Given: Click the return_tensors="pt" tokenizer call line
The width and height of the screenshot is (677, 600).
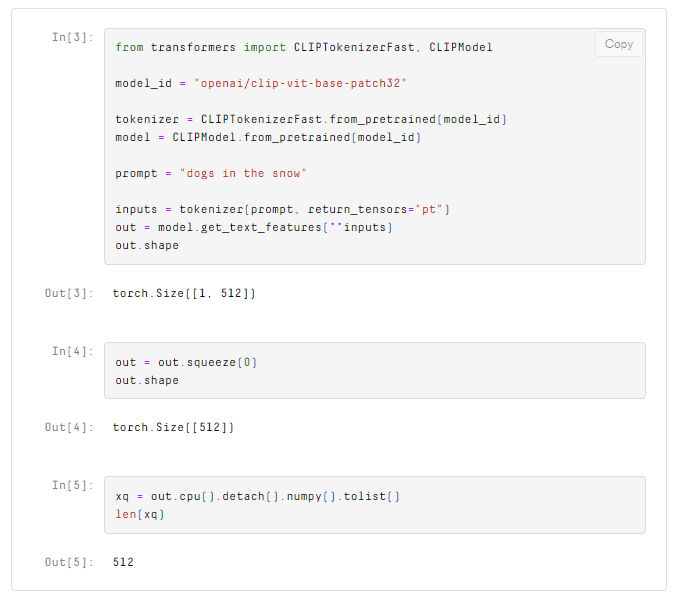Looking at the screenshot, I should pos(283,209).
